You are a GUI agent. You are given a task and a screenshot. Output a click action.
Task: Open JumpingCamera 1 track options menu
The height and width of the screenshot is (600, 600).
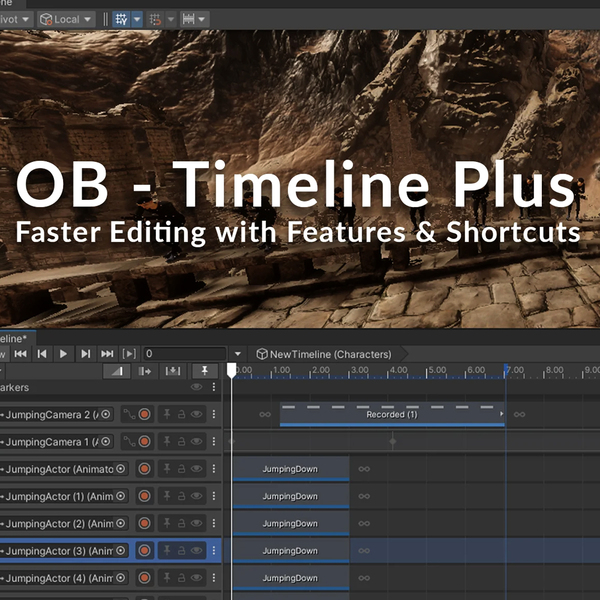click(214, 442)
